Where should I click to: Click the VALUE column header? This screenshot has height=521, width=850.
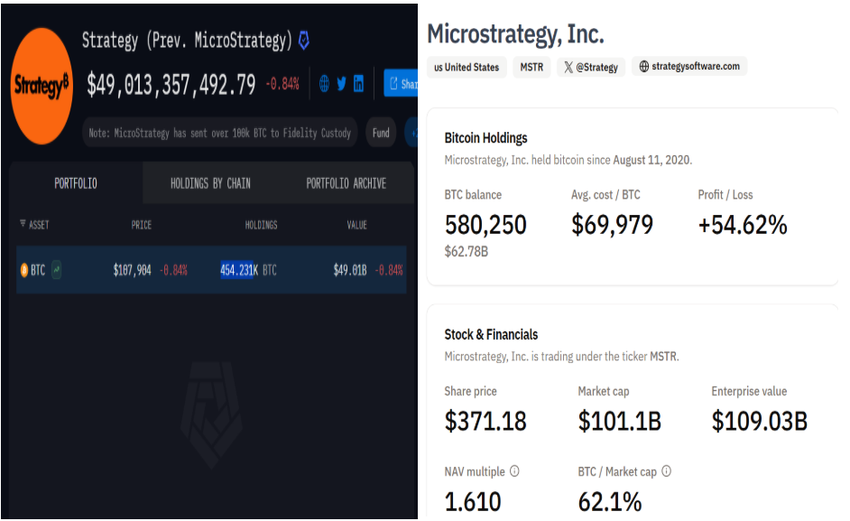tap(357, 224)
